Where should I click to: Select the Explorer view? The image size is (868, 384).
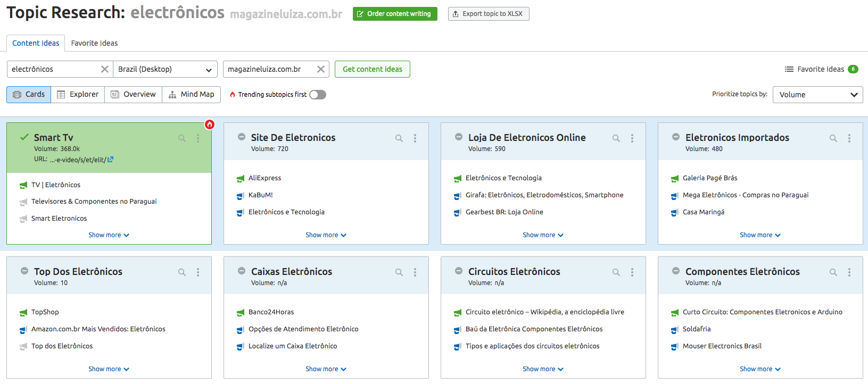78,95
